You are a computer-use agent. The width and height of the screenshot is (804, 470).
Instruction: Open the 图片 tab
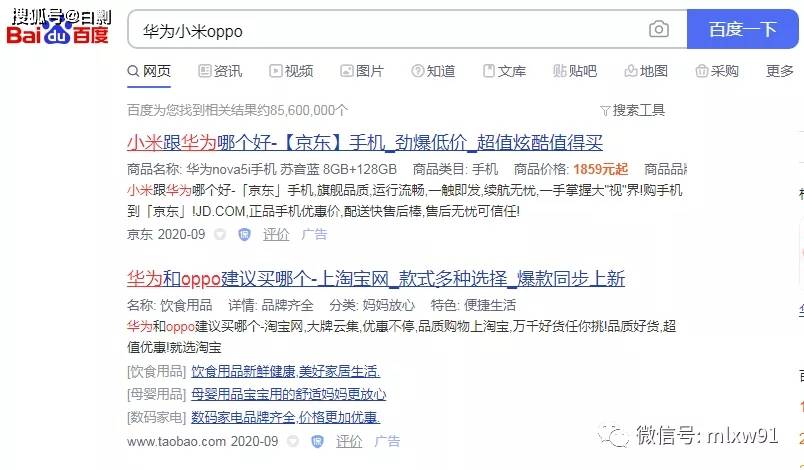tap(362, 71)
